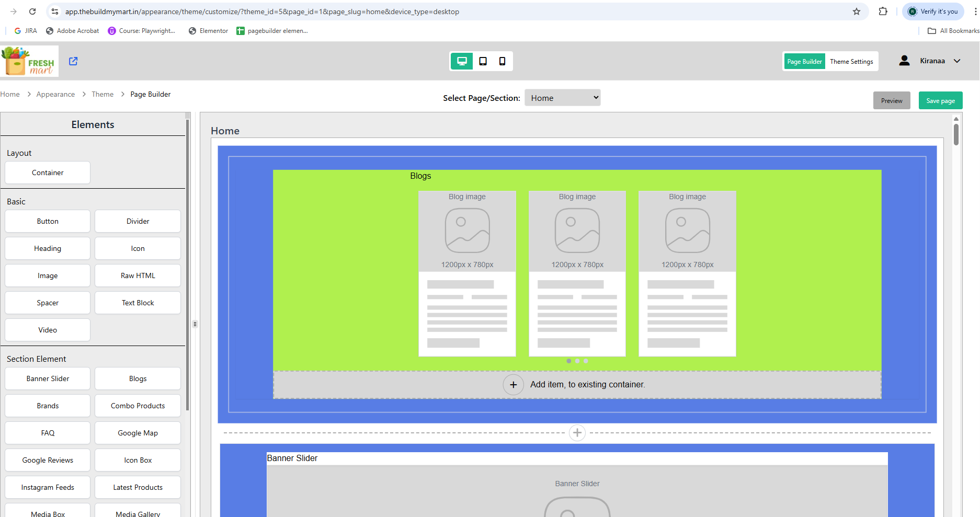The width and height of the screenshot is (980, 517).
Task: Open the Adobe Acrobat bookmark
Action: (x=73, y=31)
